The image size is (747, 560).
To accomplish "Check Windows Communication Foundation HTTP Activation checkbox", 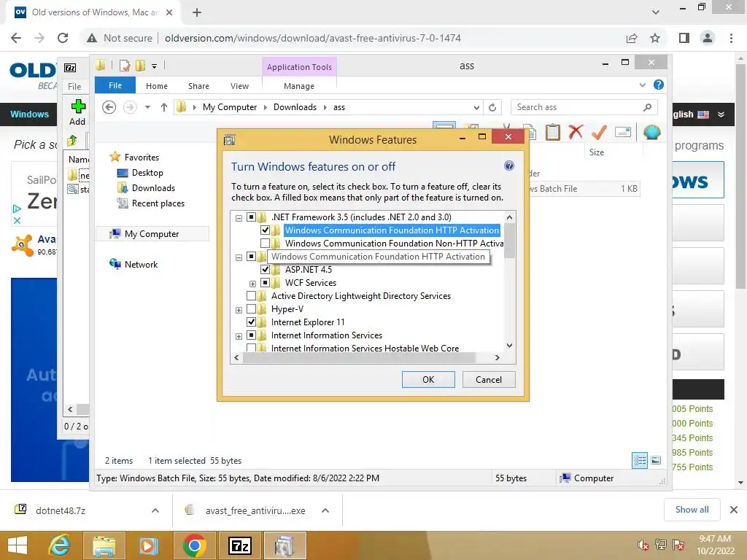I will tap(265, 230).
